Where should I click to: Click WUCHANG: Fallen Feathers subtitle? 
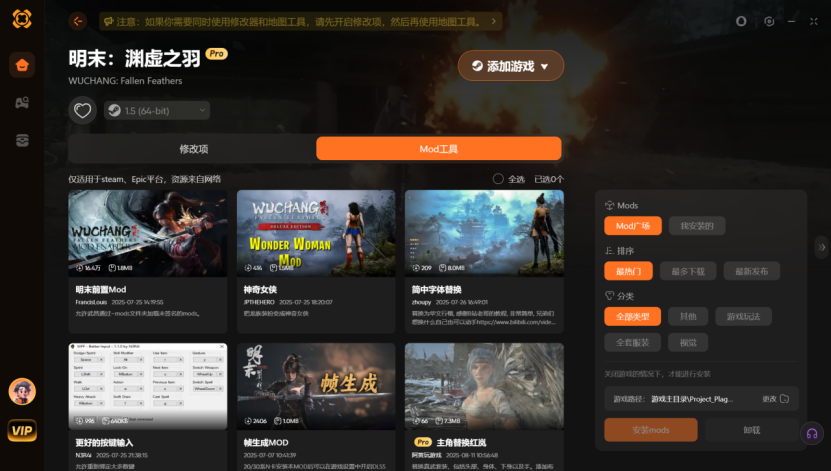pos(125,81)
